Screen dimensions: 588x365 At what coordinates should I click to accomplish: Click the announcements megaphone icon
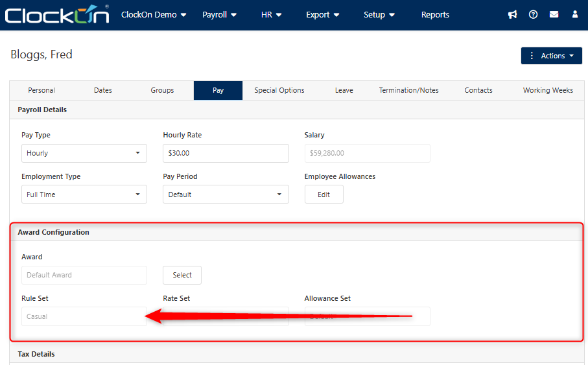512,14
